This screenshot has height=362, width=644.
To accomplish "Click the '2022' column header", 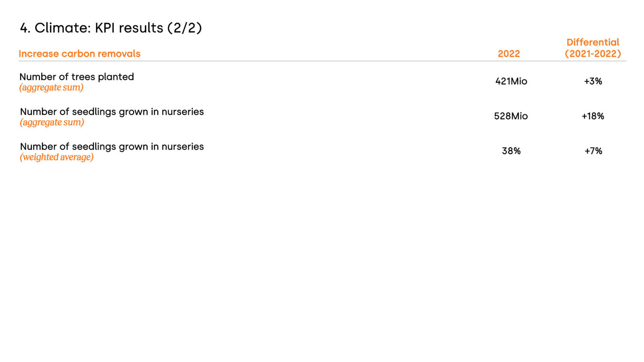I will 509,54.
